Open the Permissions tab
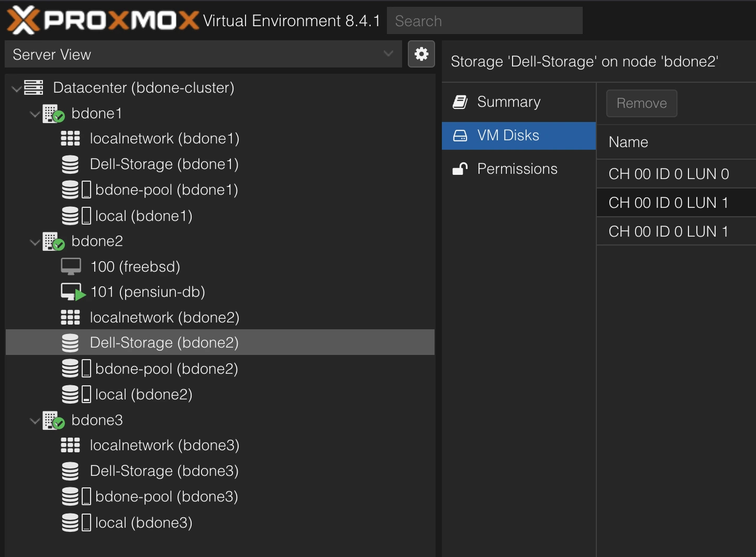756x557 pixels. 517,169
